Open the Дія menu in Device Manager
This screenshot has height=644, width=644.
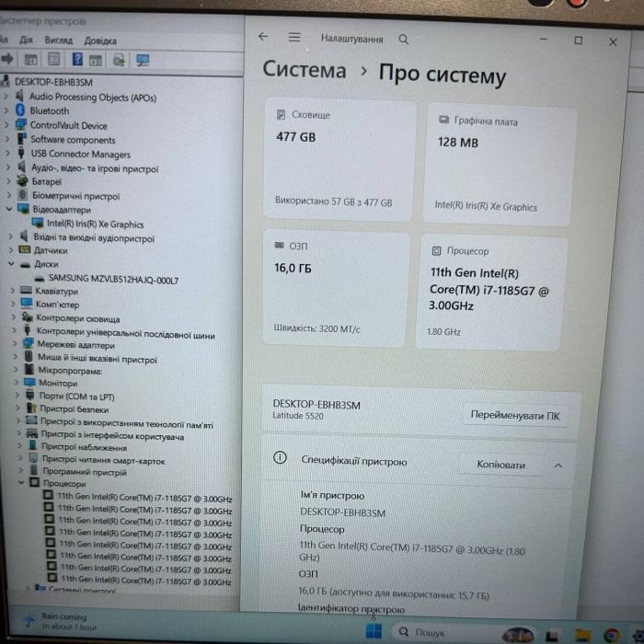tap(26, 40)
